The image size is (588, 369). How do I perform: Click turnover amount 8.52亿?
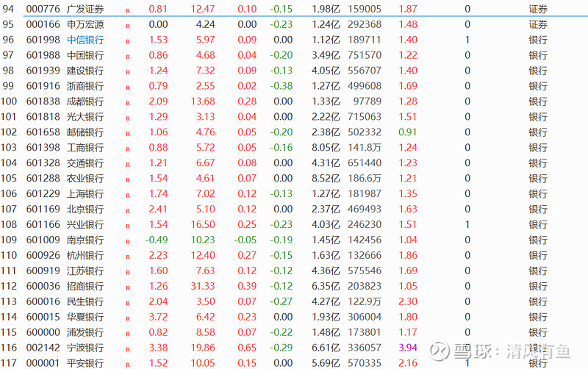(326, 178)
